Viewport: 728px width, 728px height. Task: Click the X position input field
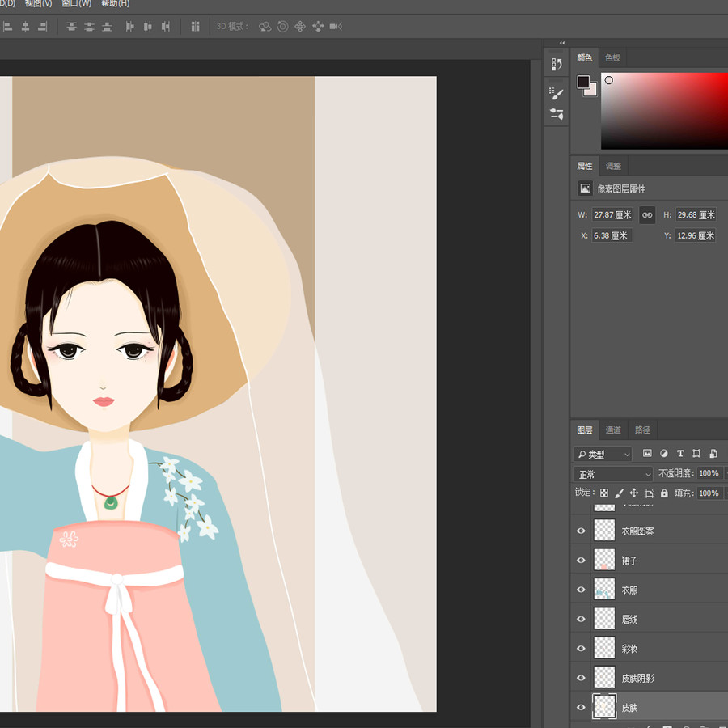pyautogui.click(x=612, y=235)
